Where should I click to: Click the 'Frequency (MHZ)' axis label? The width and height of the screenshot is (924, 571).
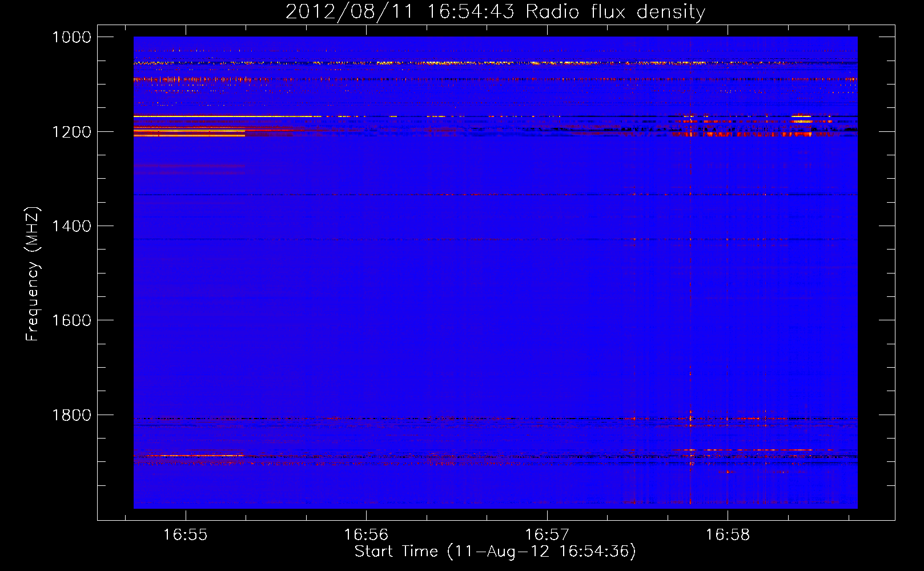(33, 274)
